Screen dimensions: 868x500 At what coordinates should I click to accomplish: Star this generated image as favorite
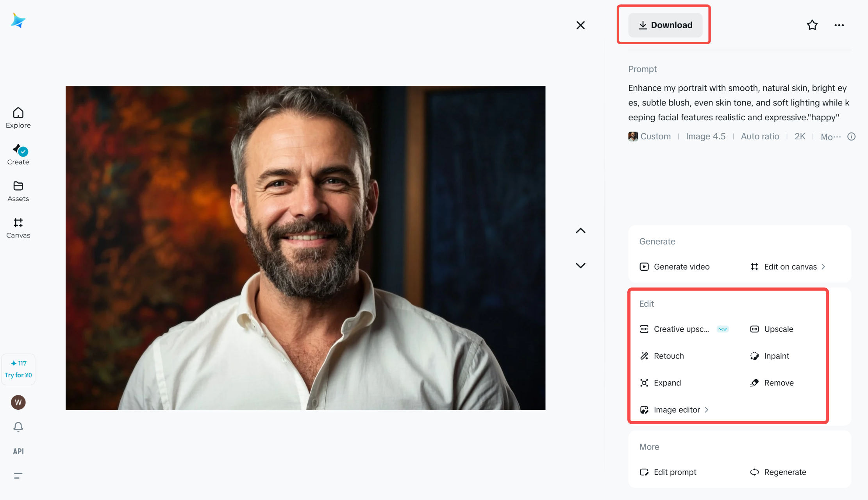coord(812,25)
